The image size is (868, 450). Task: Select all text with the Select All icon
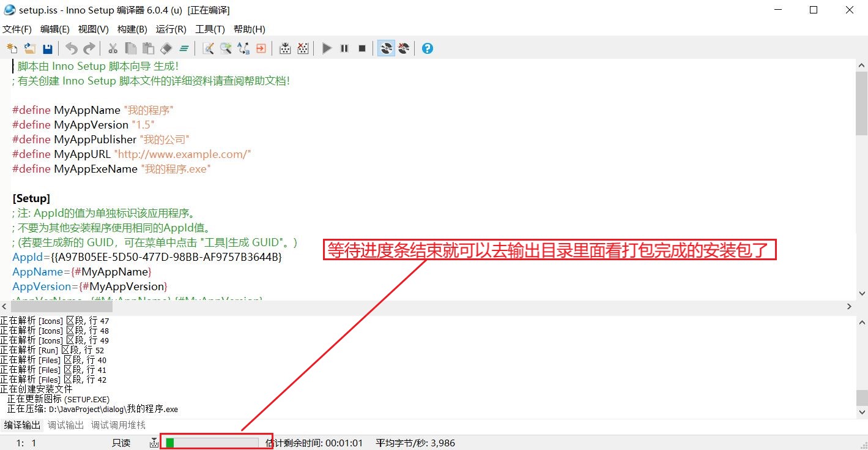tap(184, 48)
